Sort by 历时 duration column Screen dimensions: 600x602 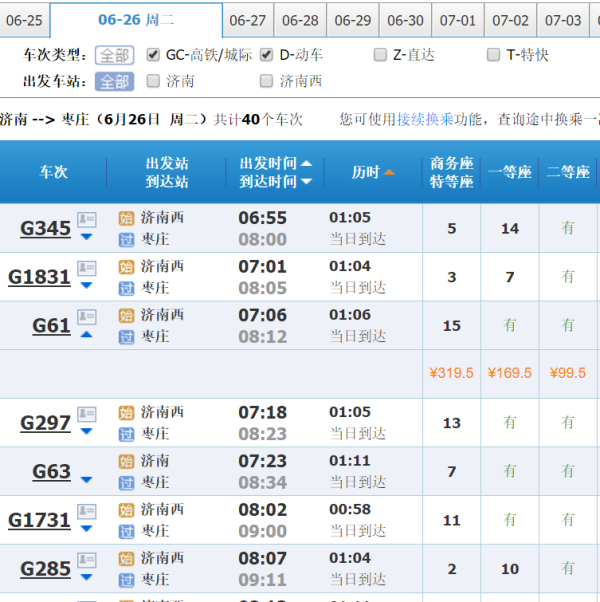point(373,172)
